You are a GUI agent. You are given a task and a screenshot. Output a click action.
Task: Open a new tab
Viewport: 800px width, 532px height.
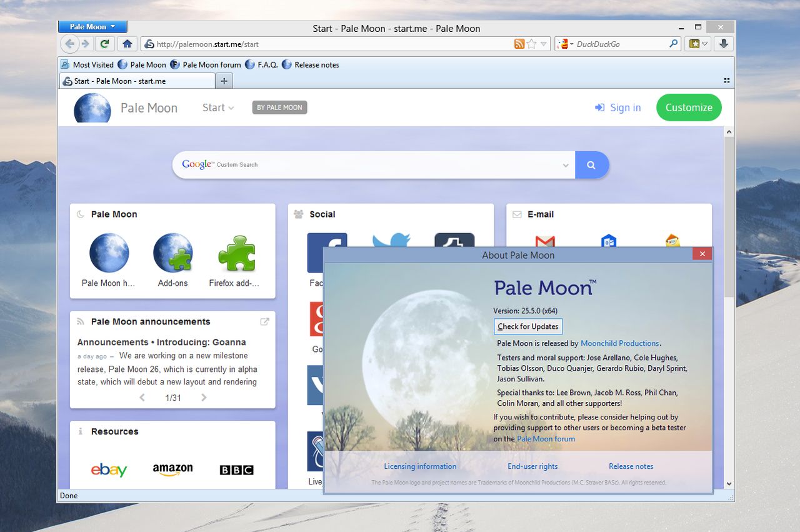pos(224,81)
